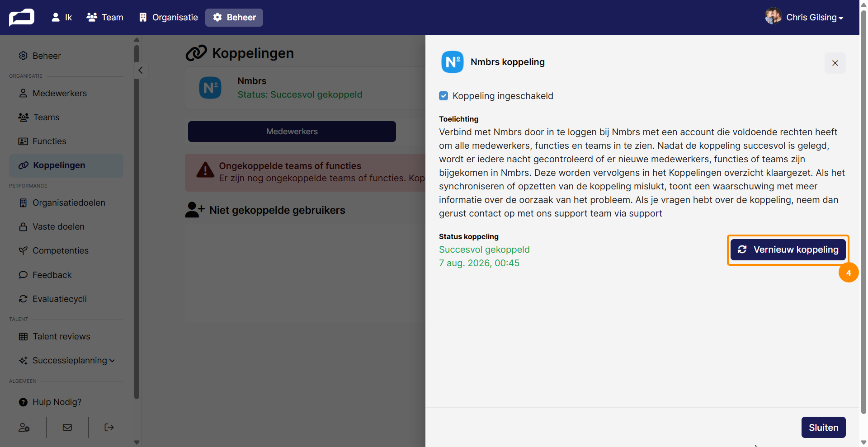This screenshot has height=447, width=868.
Task: Select the Beheer top navigation tab
Action: (234, 18)
